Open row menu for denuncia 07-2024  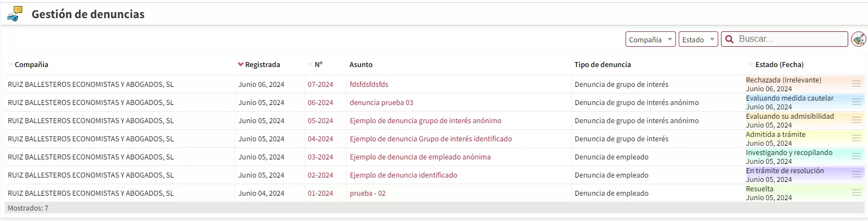click(856, 84)
